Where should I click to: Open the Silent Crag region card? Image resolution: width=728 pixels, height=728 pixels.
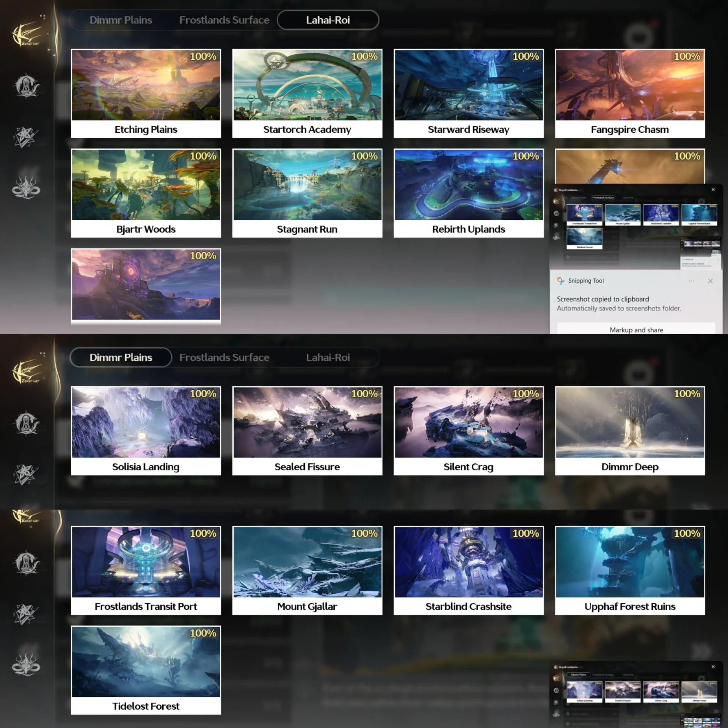pyautogui.click(x=469, y=431)
